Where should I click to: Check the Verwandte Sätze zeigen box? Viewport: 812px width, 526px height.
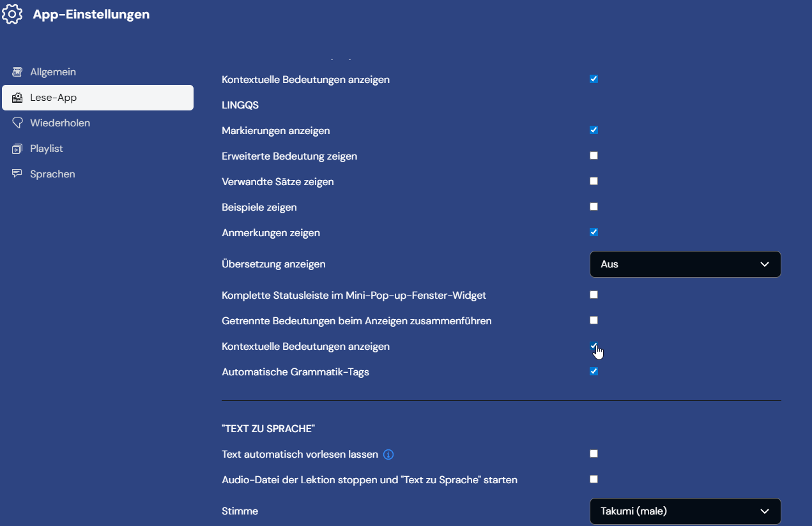pos(594,181)
